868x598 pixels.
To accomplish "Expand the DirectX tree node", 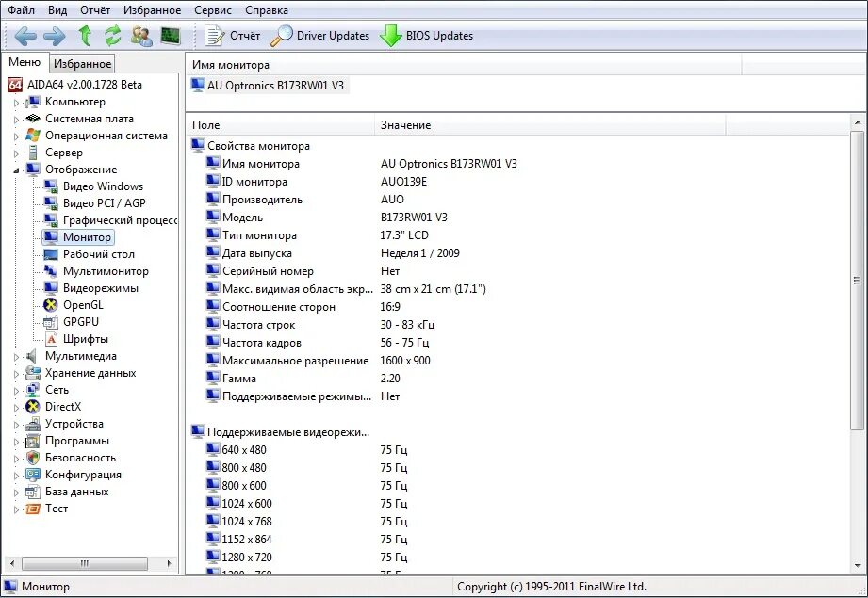I will [16, 408].
